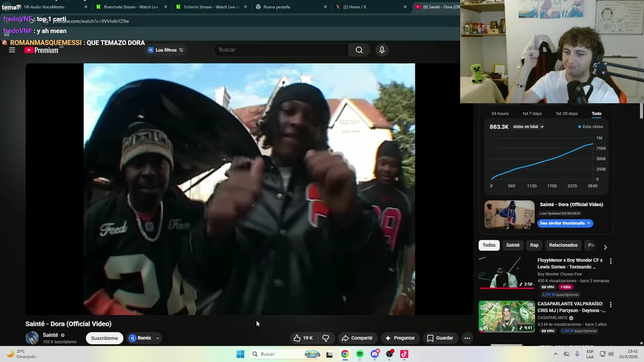
Task: Start voice search with microphone icon
Action: point(382,50)
